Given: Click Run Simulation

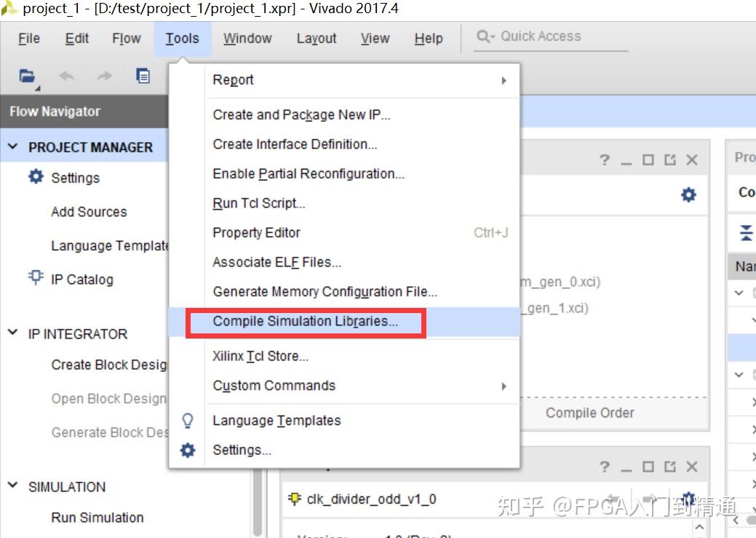Looking at the screenshot, I should point(98,518).
